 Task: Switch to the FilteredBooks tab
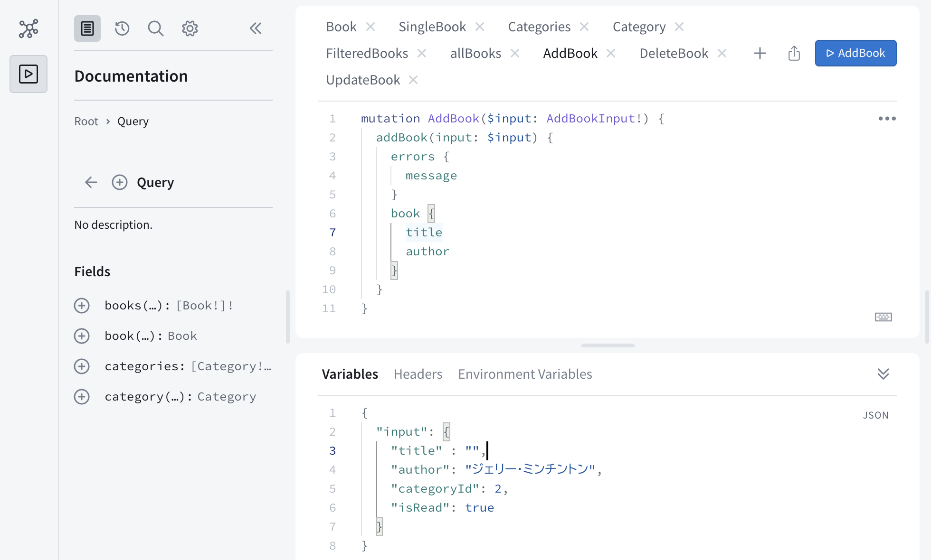click(367, 54)
